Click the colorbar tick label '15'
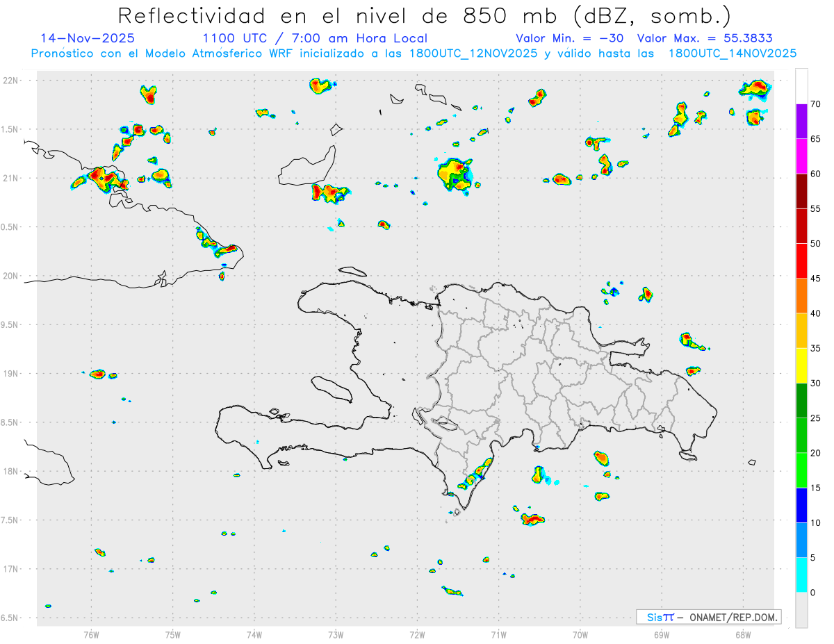Image resolution: width=834 pixels, height=644 pixels. point(815,488)
